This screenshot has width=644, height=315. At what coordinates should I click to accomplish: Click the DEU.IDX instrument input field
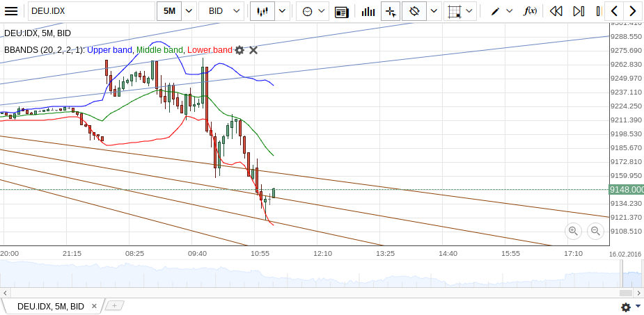(91, 11)
